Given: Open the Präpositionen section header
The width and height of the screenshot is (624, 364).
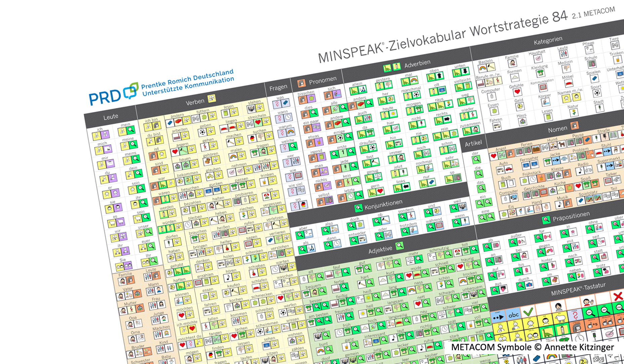Looking at the screenshot, I should click(571, 217).
